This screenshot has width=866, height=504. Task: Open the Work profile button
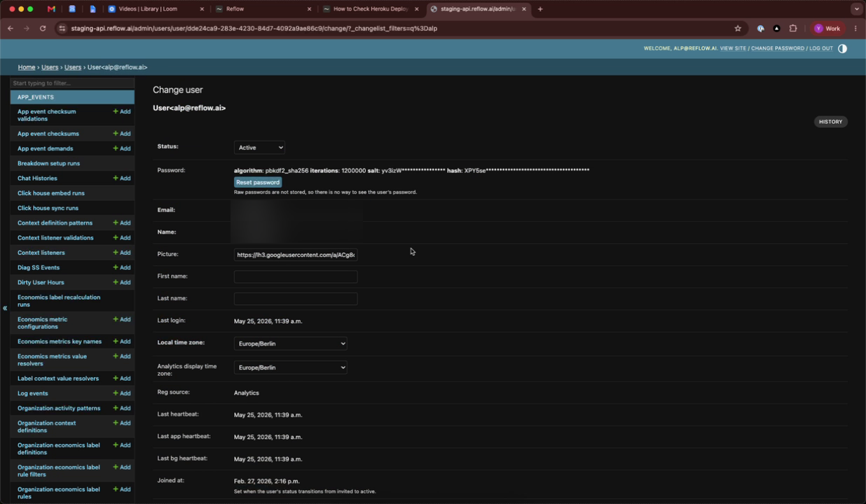pyautogui.click(x=827, y=29)
